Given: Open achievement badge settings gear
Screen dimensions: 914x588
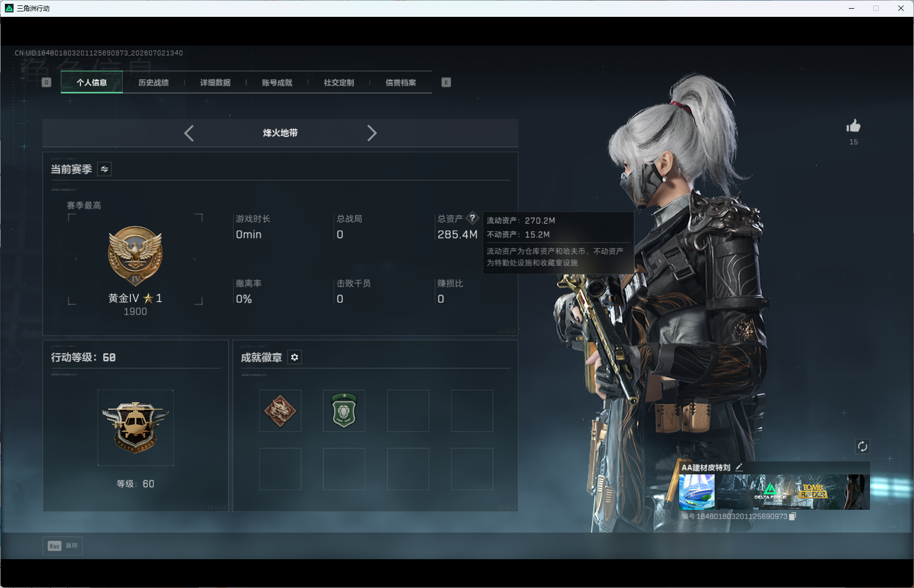Looking at the screenshot, I should (295, 357).
